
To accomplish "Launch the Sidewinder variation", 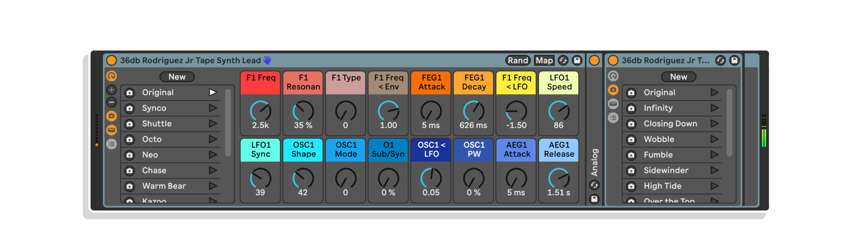I will point(714,170).
